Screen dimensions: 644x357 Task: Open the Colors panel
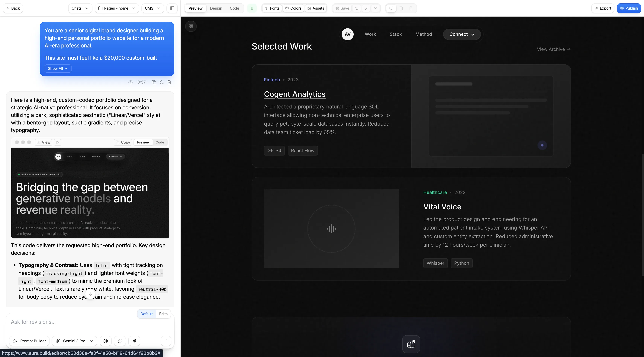293,8
